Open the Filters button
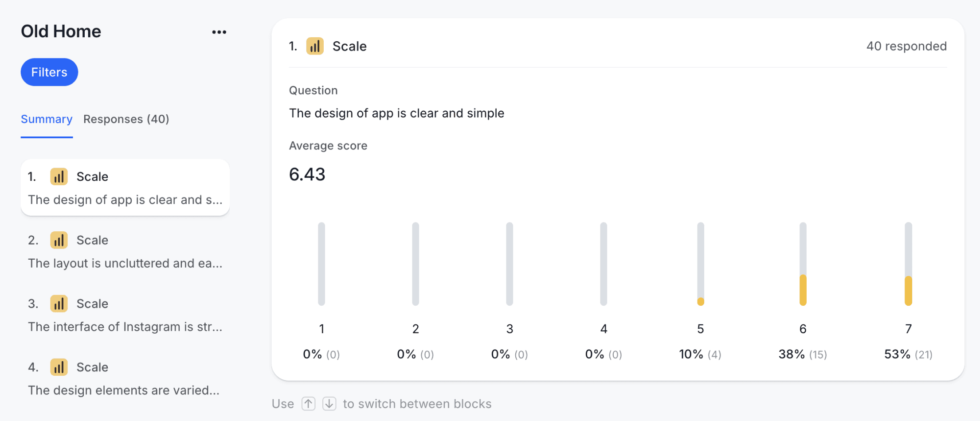 click(49, 72)
